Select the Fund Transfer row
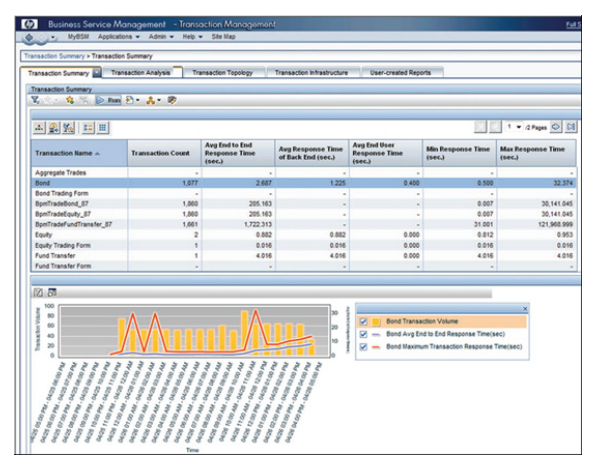 click(304, 256)
